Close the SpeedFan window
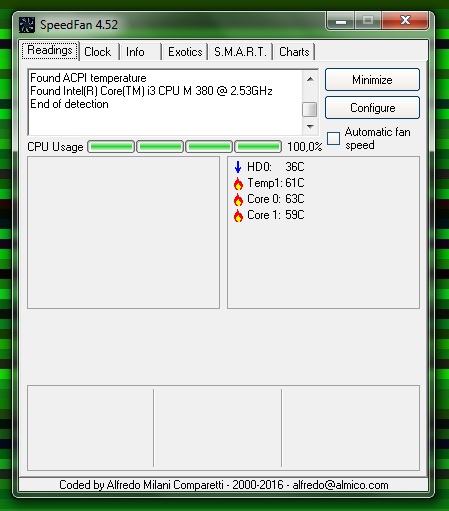Screen dimensions: 449x511 pos(405,21)
